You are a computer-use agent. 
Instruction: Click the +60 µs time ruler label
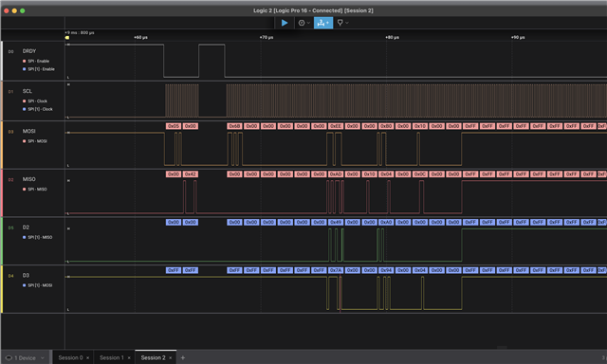140,38
